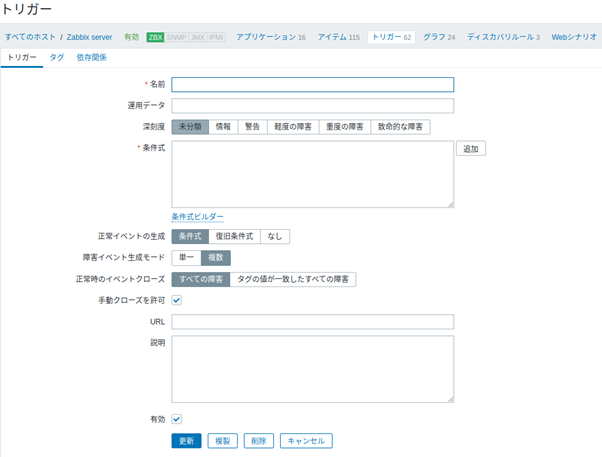602x457 pixels.
Task: Click the 更新 button
Action: click(x=186, y=440)
